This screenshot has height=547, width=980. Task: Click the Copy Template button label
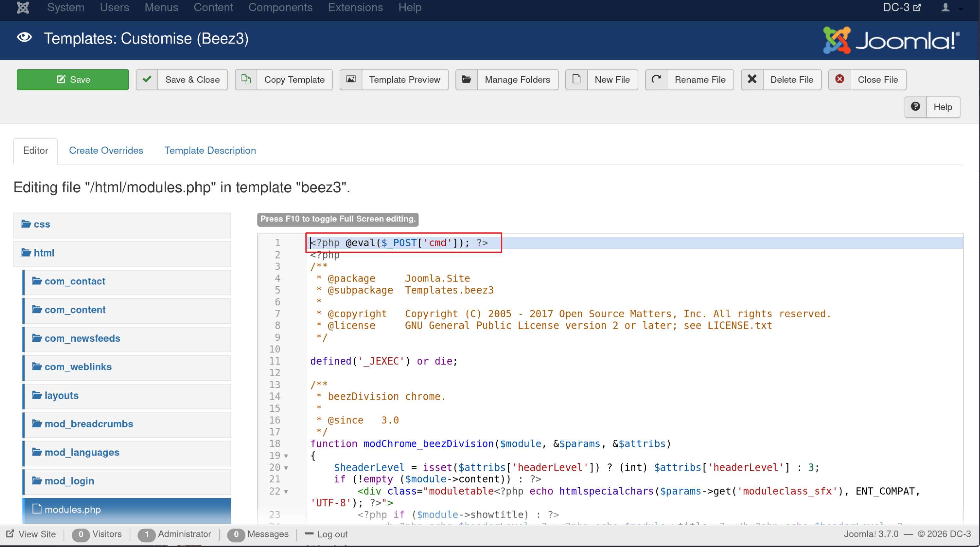pyautogui.click(x=295, y=80)
